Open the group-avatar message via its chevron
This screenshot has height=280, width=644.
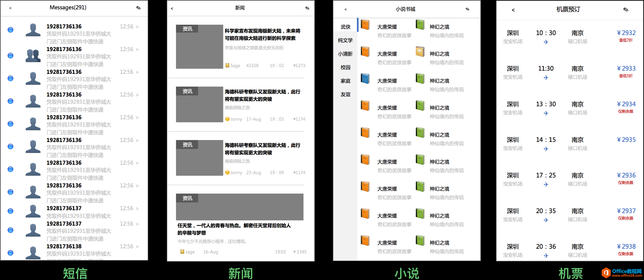pos(137,49)
